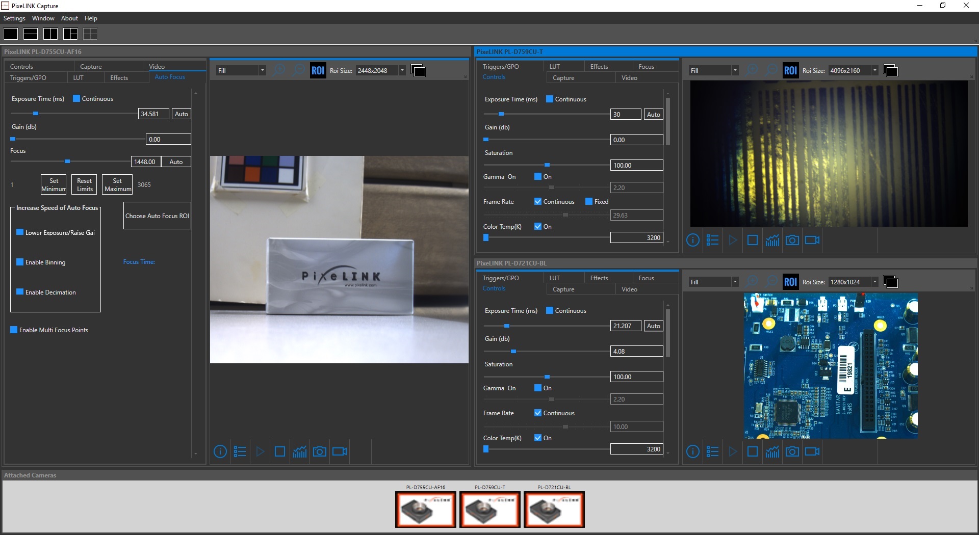Enable the Enable Binning checkbox
This screenshot has height=535, width=980.
tap(20, 262)
